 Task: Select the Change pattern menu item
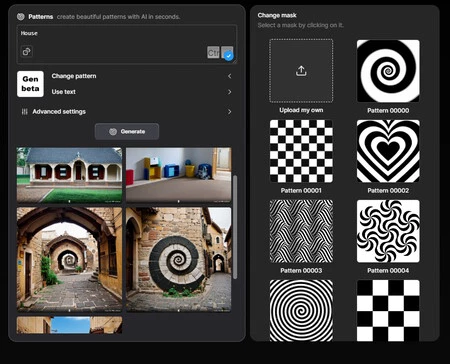point(74,76)
